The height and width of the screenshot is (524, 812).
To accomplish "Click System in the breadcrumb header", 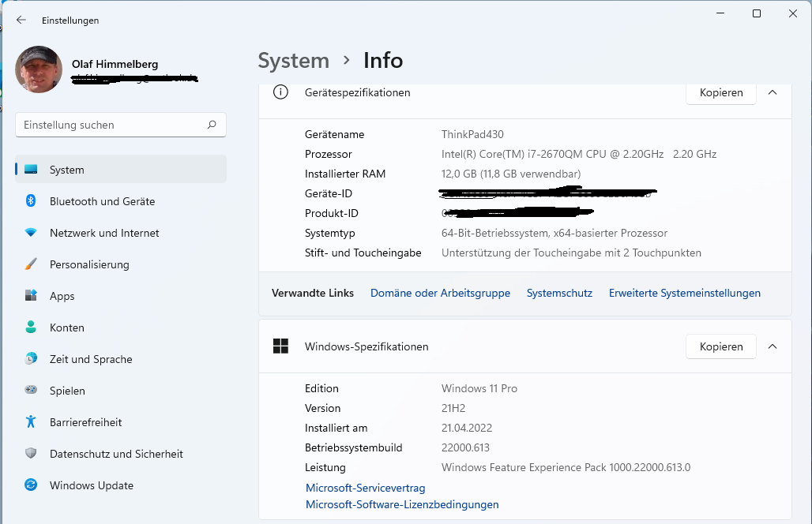I will (x=294, y=61).
